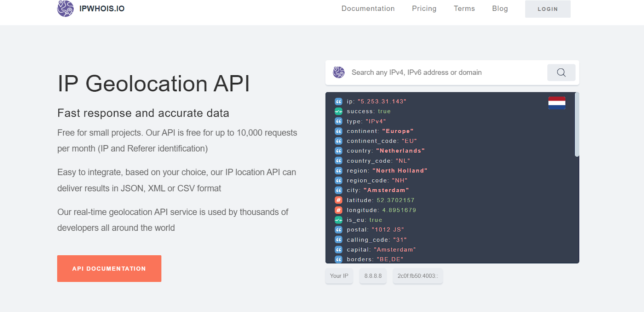Click the continent value "Europe"

[398, 131]
